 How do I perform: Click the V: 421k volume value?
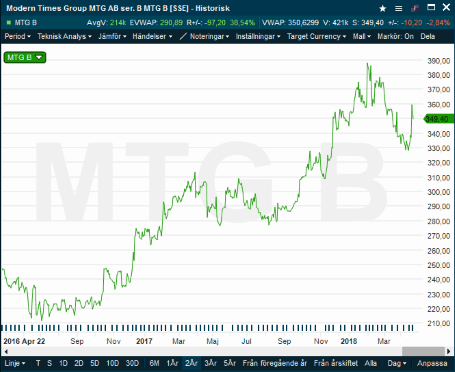coord(336,23)
